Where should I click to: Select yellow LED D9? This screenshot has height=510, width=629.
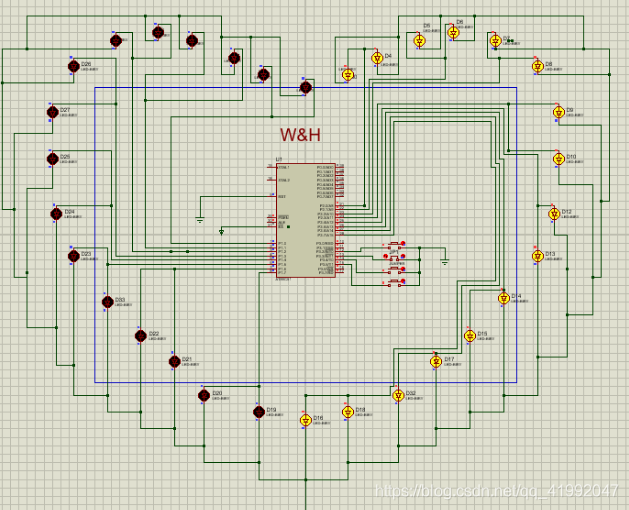click(x=559, y=112)
